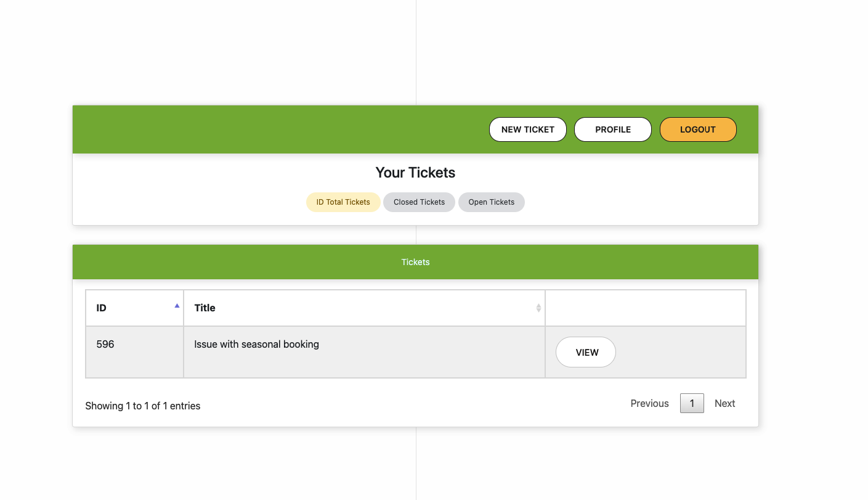Click the Previous pagination link
Screen dimensions: 868x500
649,403
